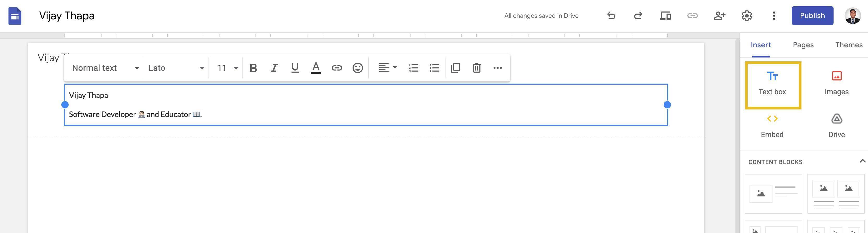Insert a link into text

(x=337, y=68)
